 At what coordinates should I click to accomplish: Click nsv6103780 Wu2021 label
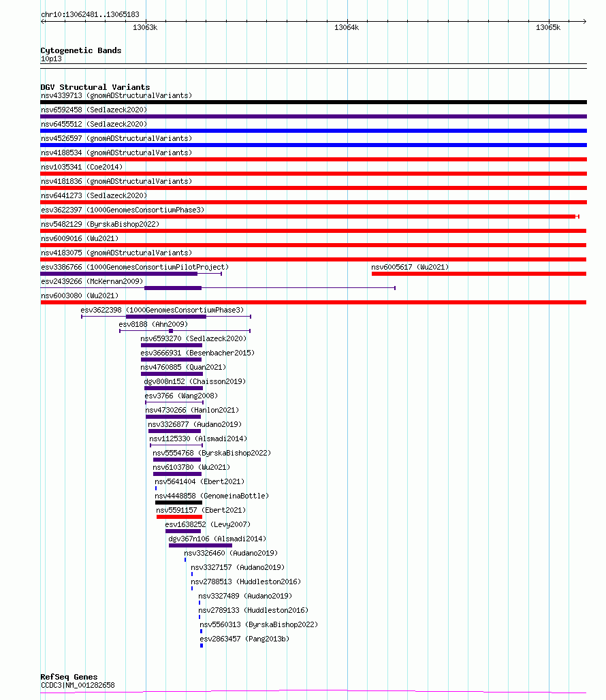(x=191, y=467)
